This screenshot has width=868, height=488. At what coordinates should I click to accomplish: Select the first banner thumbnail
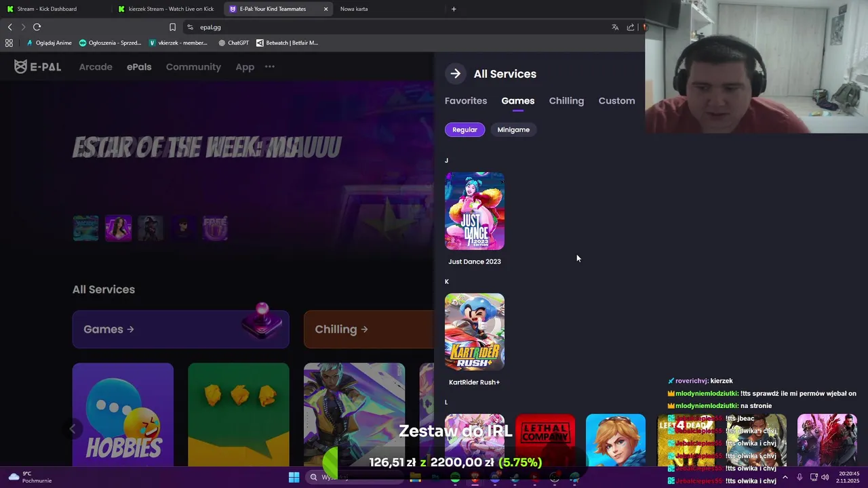click(85, 228)
